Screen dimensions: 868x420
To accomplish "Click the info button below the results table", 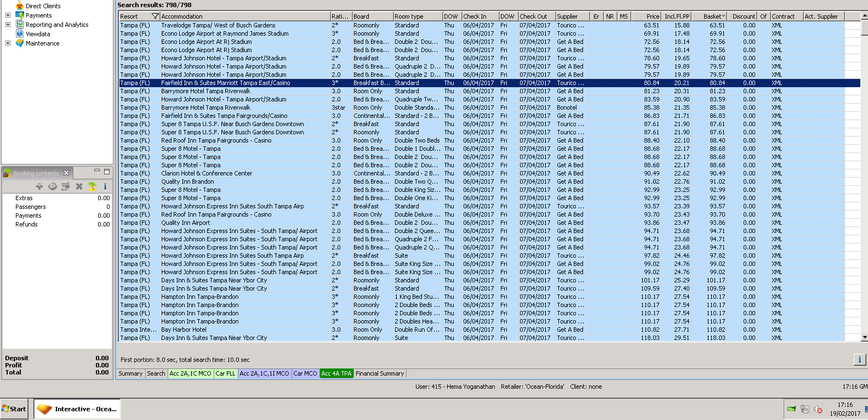I will coord(859,360).
